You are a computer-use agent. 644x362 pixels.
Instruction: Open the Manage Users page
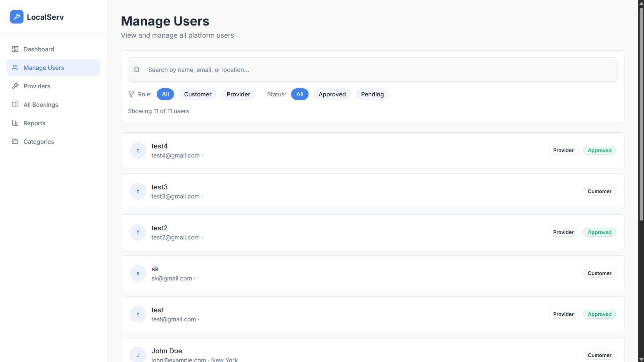tap(53, 67)
